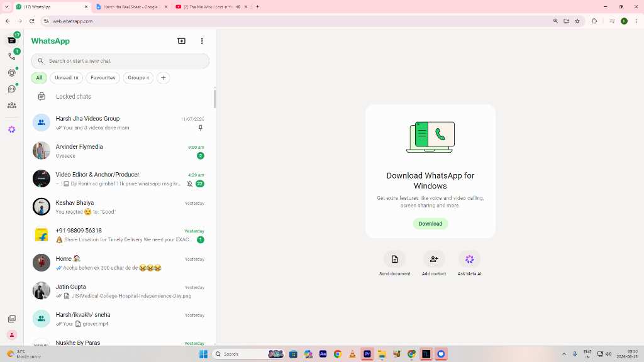This screenshot has width=644, height=362.
Task: Show hidden system tray icons
Action: tap(564, 354)
